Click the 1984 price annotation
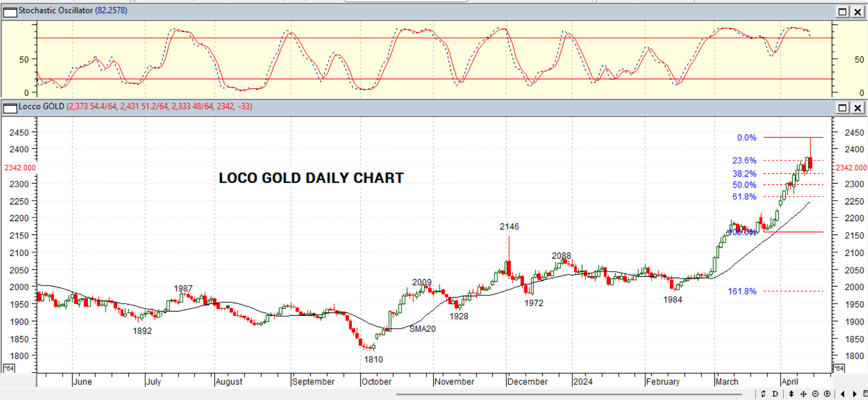This screenshot has height=400, width=868. [x=673, y=300]
